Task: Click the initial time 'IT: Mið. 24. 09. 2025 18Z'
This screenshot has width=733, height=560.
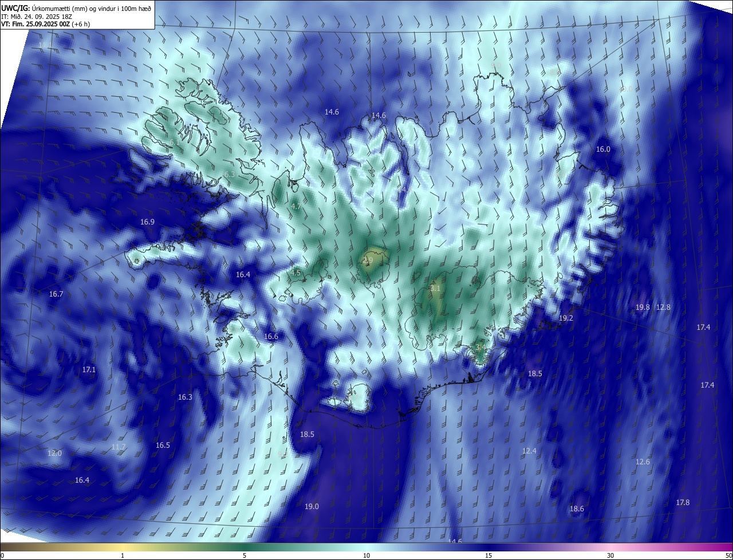Action: coord(37,17)
